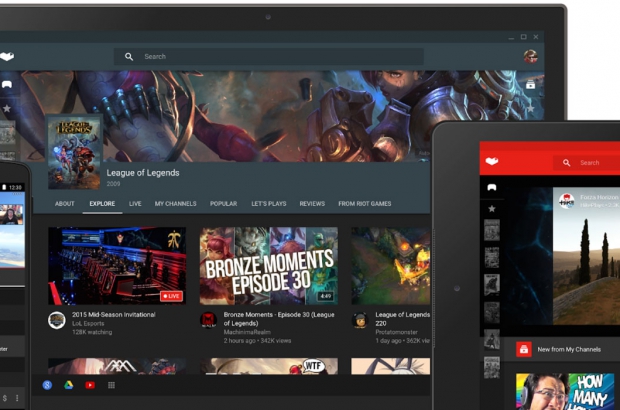Select the Let's Plays tab
This screenshot has width=620, height=410.
268,203
